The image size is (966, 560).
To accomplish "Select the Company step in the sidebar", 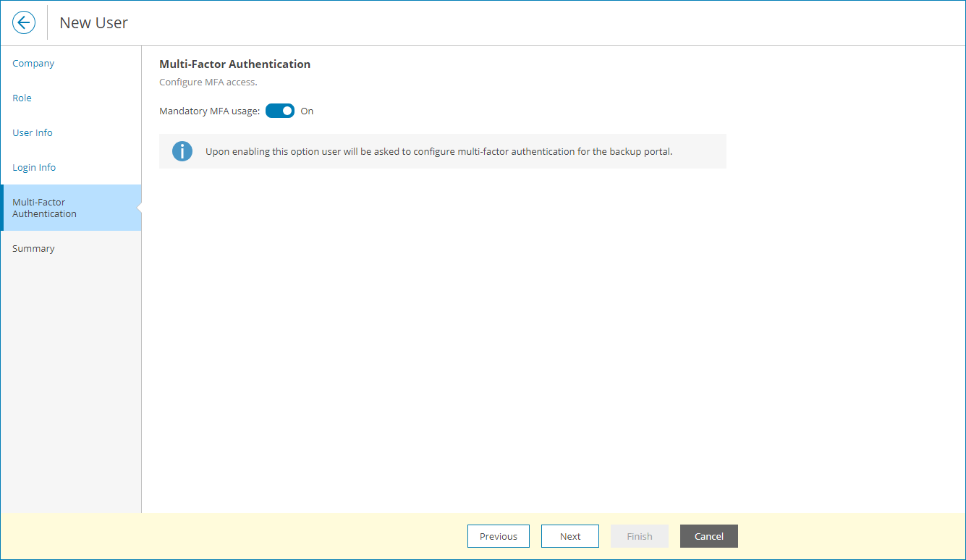I will pyautogui.click(x=33, y=63).
